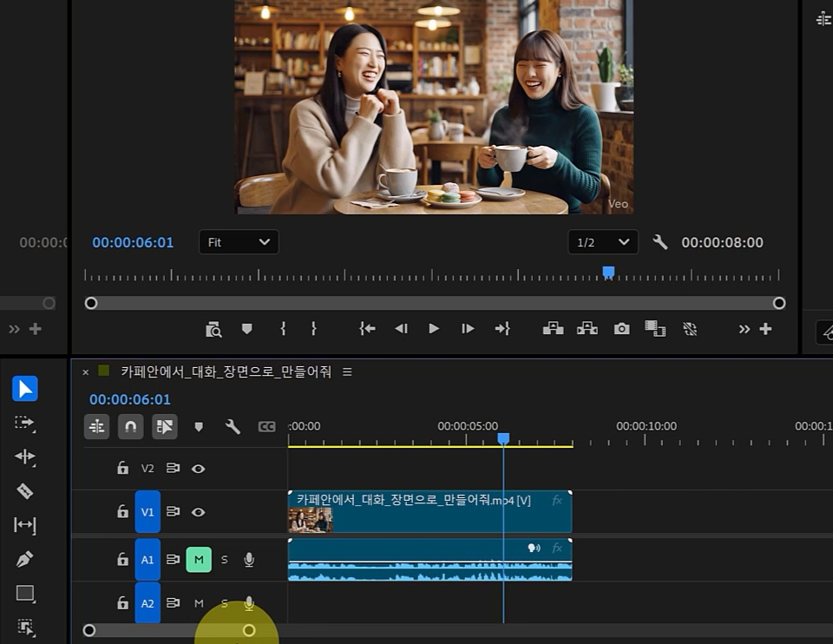This screenshot has width=833, height=644.
Task: Toggle lock on V2 track
Action: [x=122, y=468]
